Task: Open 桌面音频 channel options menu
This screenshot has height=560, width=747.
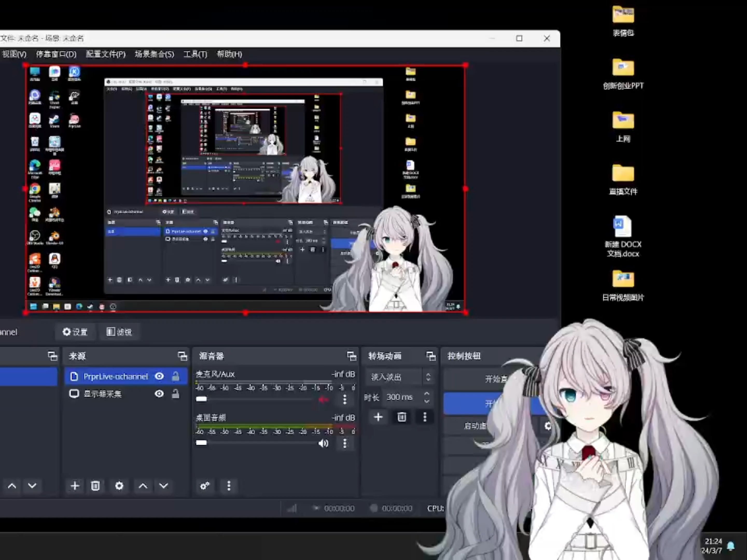Action: click(345, 443)
